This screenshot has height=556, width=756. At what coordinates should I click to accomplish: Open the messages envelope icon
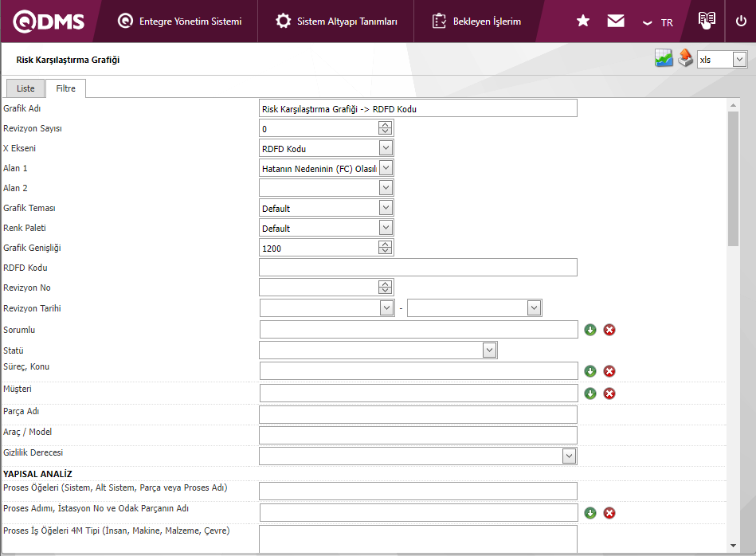(x=616, y=22)
